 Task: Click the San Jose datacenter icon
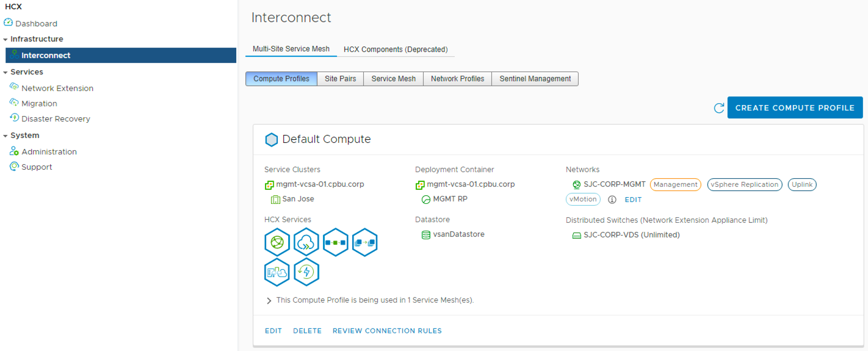[275, 199]
